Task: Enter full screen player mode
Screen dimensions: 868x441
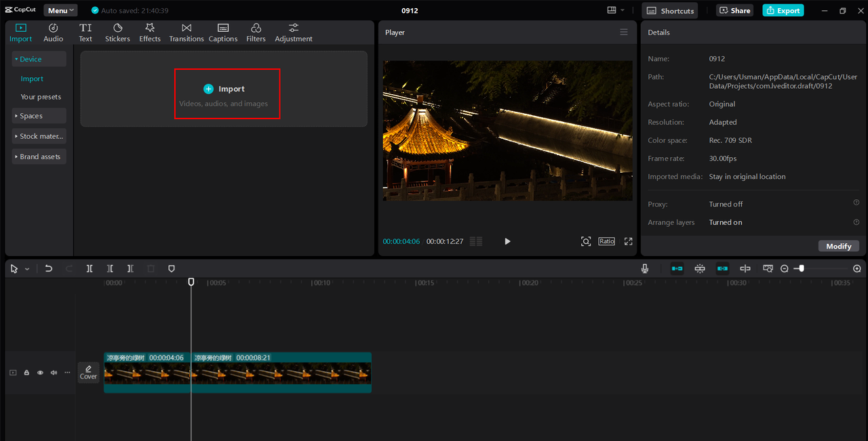Action: pyautogui.click(x=629, y=241)
